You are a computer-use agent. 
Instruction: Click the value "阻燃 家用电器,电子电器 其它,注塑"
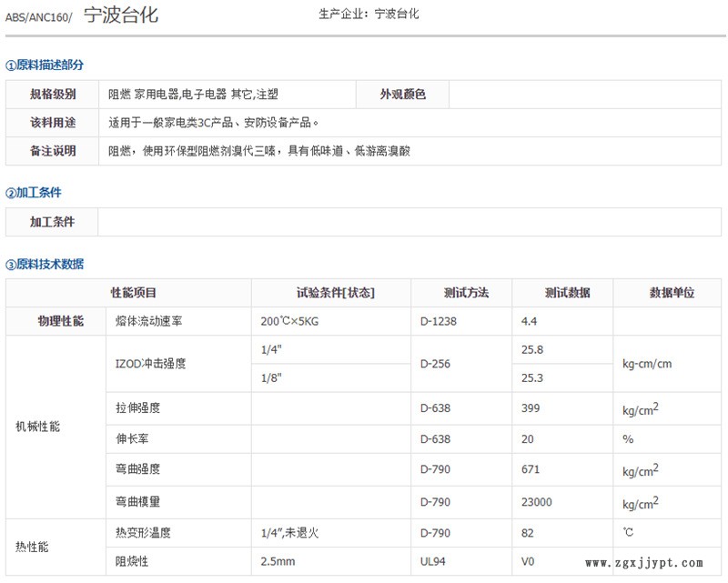tap(193, 95)
